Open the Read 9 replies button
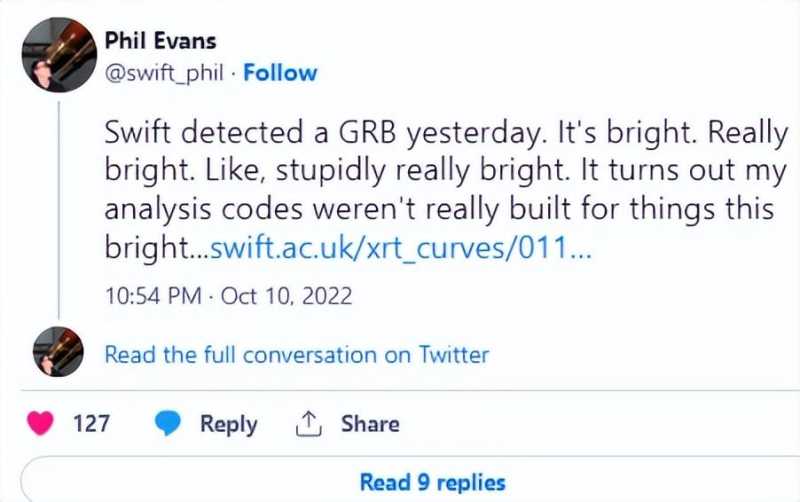This screenshot has width=800, height=502. (x=432, y=482)
